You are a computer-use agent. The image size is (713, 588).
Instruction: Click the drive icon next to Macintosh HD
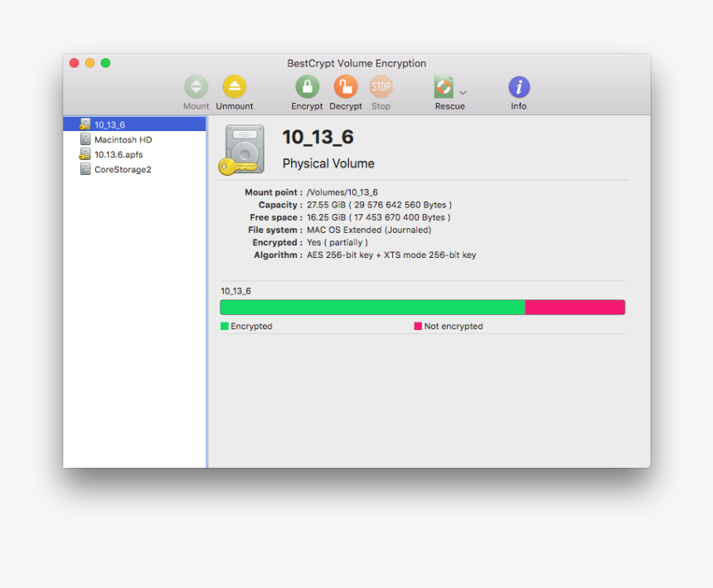(x=85, y=139)
